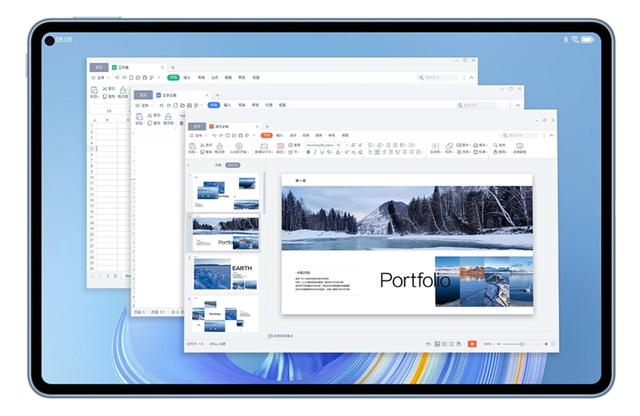
Task: Switch the thumbnail pane to the Outline tab
Action: pyautogui.click(x=218, y=165)
